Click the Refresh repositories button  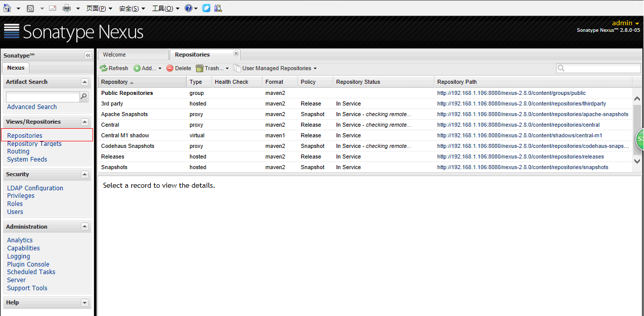coord(114,68)
